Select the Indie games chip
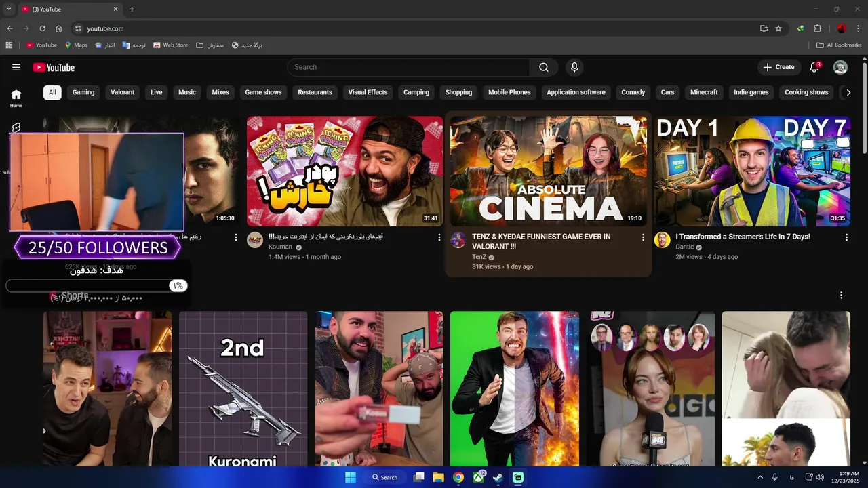Image resolution: width=868 pixels, height=488 pixels. click(x=751, y=92)
